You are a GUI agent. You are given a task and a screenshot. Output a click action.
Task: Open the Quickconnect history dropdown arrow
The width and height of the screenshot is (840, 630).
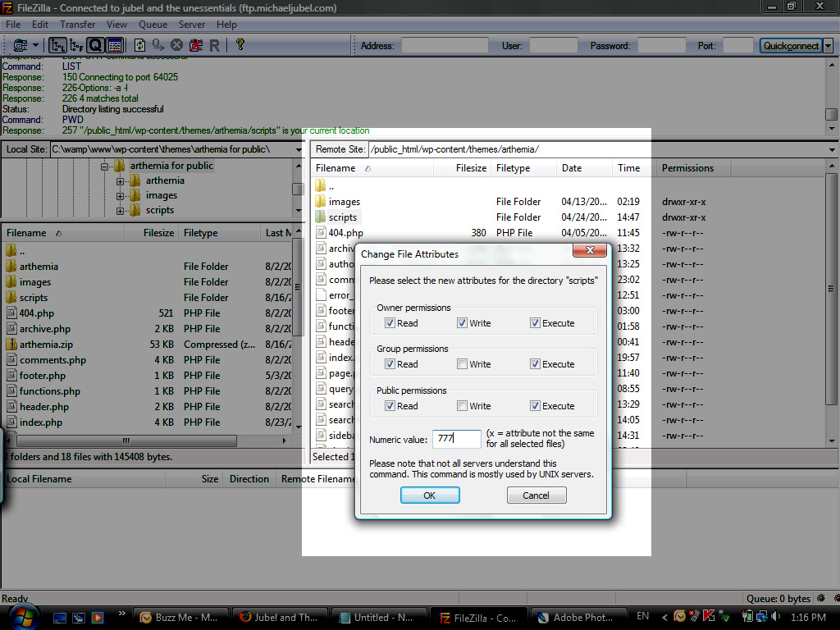(828, 46)
